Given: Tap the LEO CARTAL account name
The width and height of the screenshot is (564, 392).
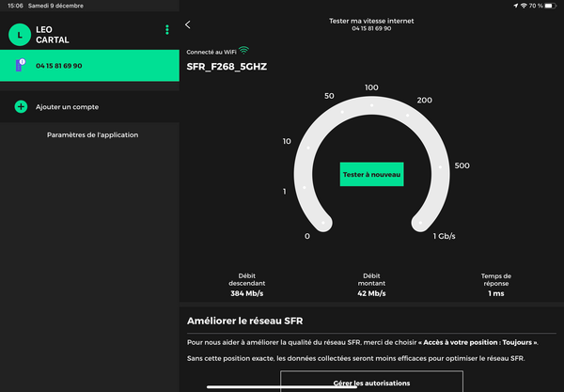Looking at the screenshot, I should tap(54, 34).
